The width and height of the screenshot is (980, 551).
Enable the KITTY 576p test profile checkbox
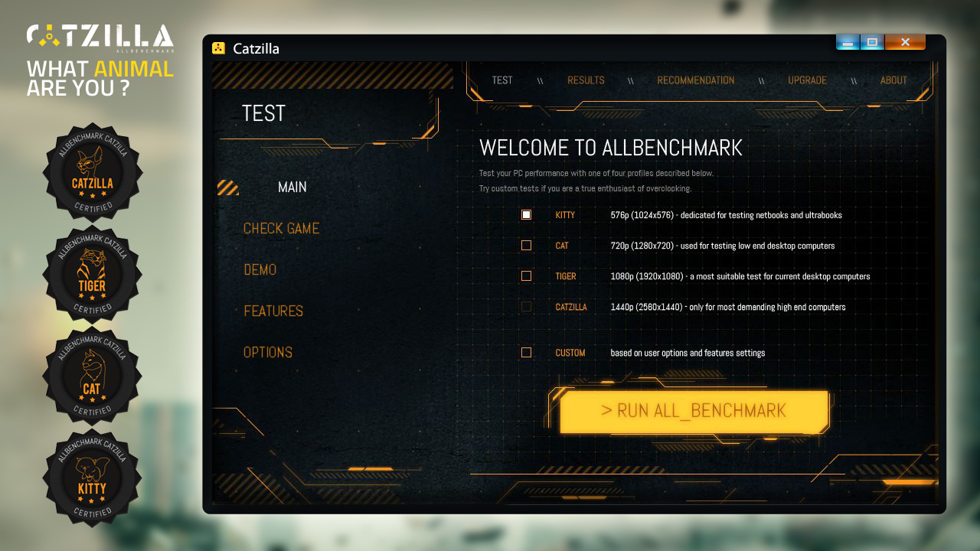click(526, 215)
